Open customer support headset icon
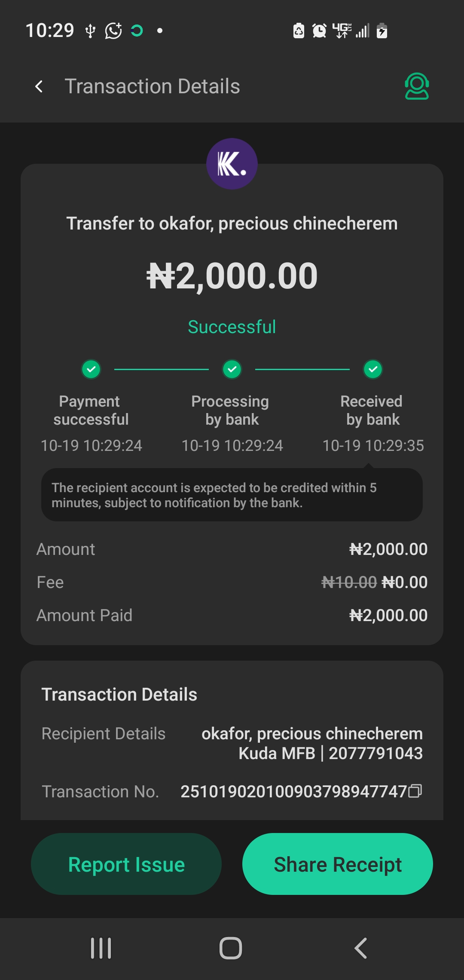This screenshot has height=980, width=464. coord(416,86)
